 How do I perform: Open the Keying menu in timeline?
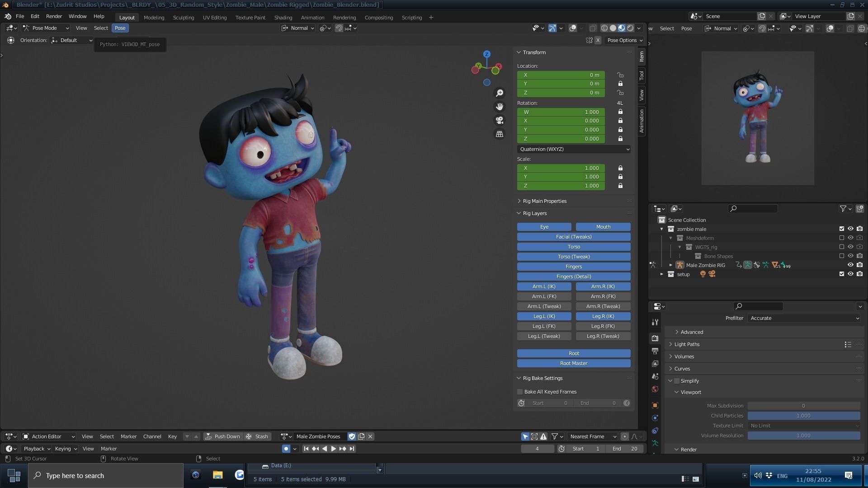click(66, 449)
